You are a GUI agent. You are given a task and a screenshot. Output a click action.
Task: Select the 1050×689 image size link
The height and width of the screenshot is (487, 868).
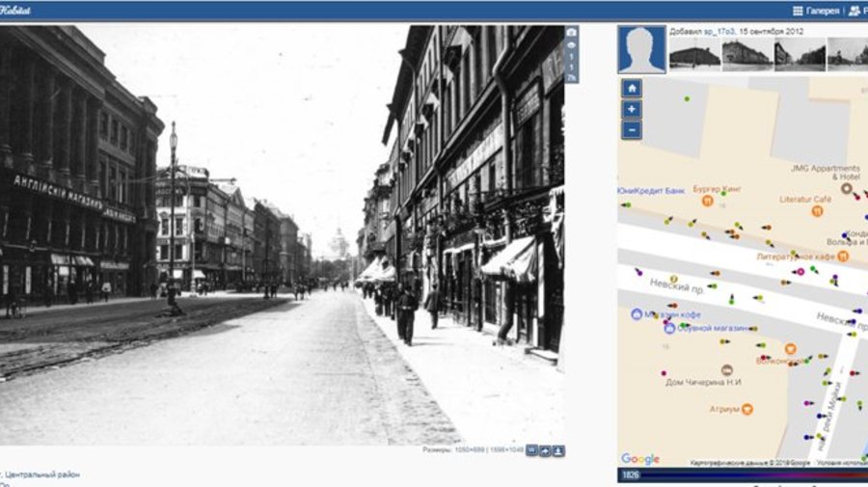click(x=470, y=450)
